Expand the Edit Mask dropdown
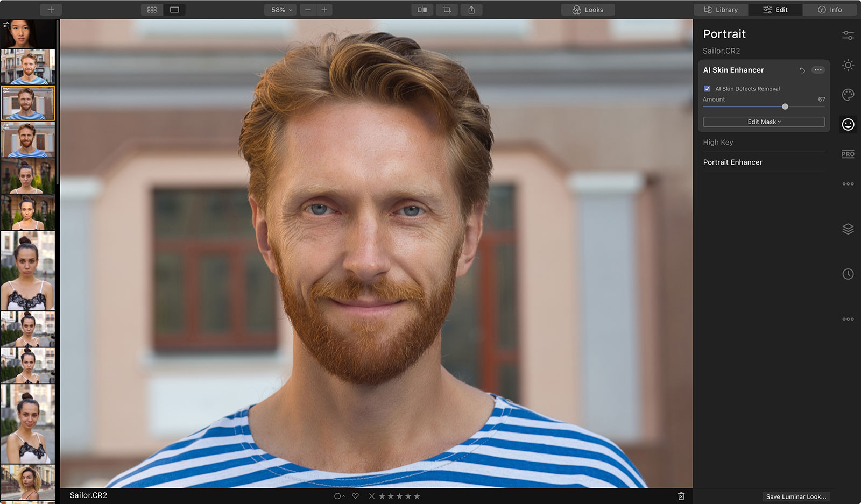This screenshot has height=504, width=861. (x=764, y=122)
